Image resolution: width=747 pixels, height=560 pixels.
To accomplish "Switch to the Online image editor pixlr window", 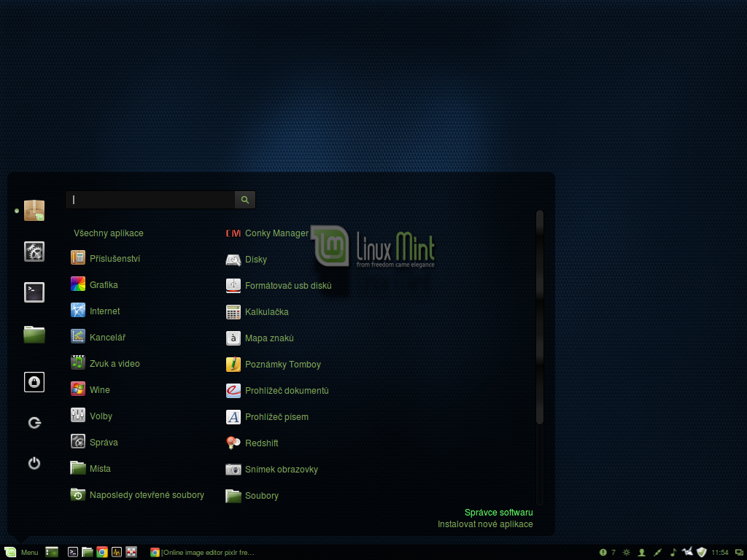I will click(x=202, y=553).
